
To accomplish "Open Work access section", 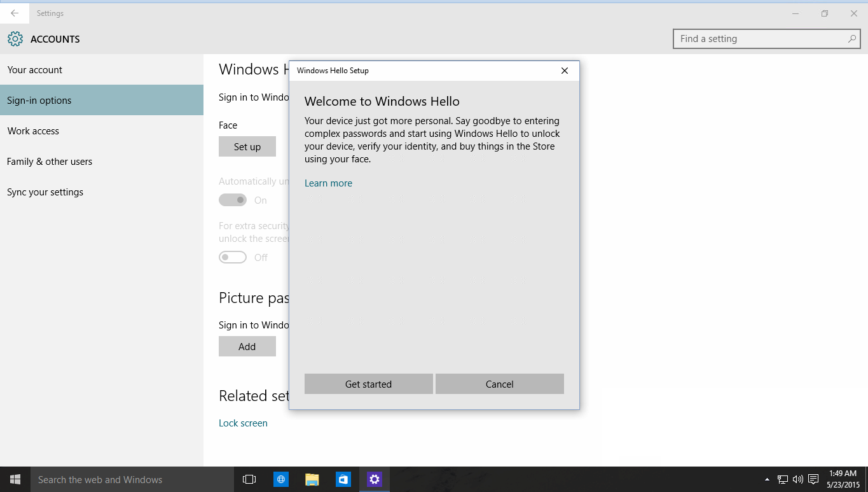I will tap(102, 131).
